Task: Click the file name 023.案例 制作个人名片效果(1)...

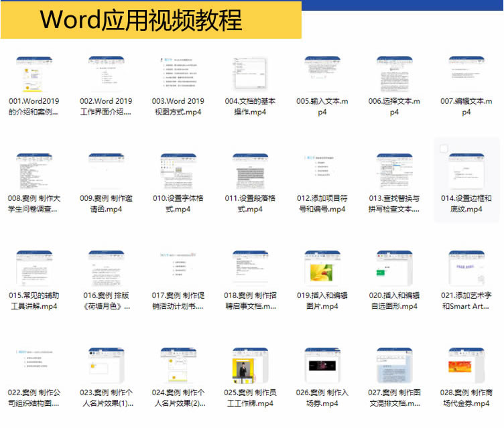Action: pyautogui.click(x=106, y=397)
